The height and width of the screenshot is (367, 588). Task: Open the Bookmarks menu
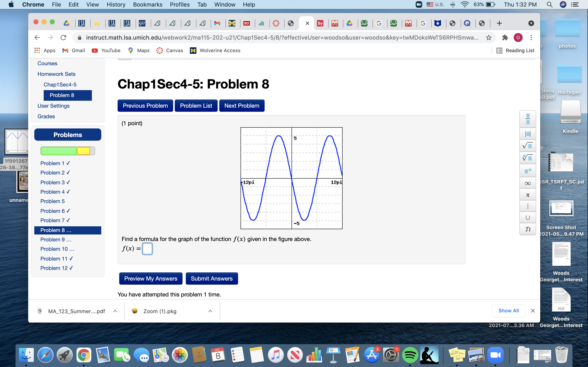[147, 5]
